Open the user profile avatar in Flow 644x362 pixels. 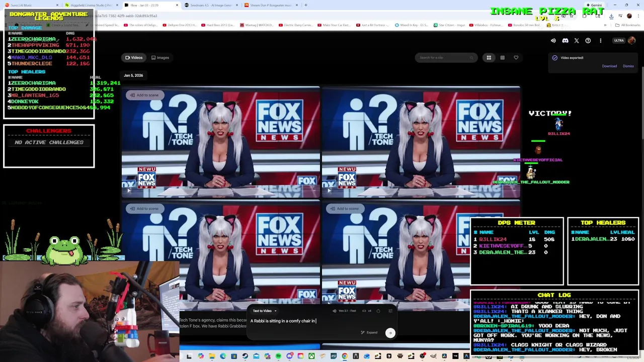point(632,41)
